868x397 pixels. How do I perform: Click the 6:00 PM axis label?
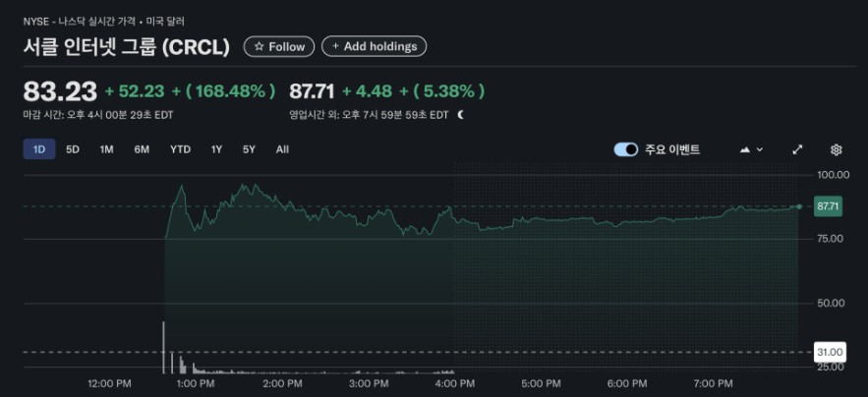click(628, 383)
